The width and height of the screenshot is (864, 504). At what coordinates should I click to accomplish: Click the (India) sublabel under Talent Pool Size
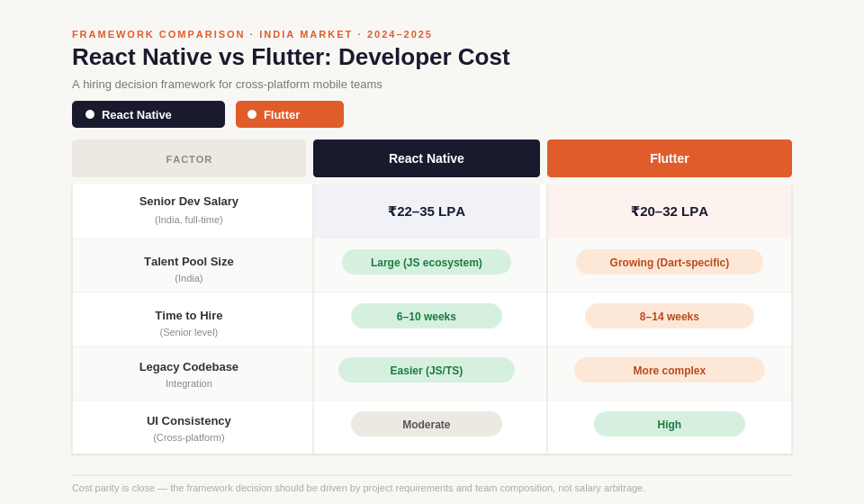tap(189, 278)
